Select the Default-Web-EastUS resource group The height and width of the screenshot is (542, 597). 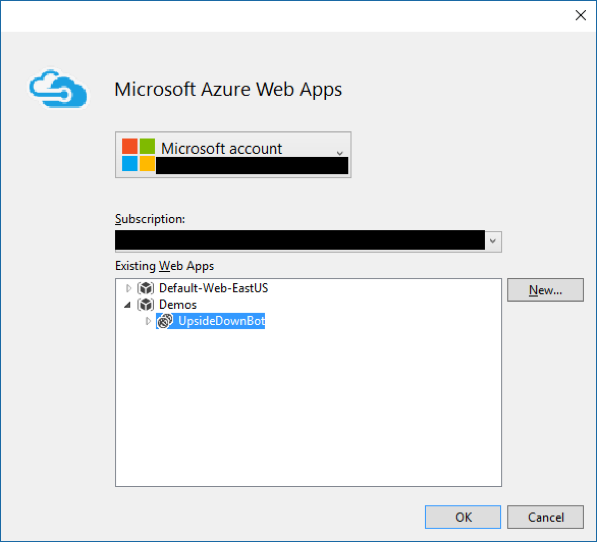(213, 288)
